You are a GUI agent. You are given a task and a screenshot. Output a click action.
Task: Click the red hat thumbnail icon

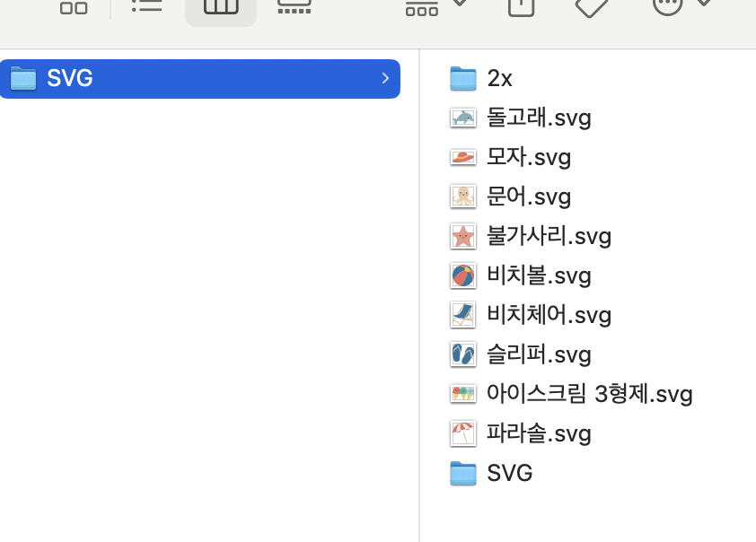(x=463, y=157)
